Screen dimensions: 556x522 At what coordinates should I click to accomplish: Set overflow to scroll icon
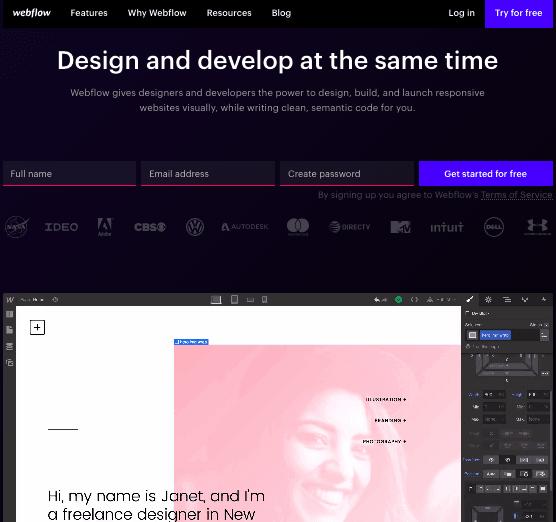[x=524, y=460]
